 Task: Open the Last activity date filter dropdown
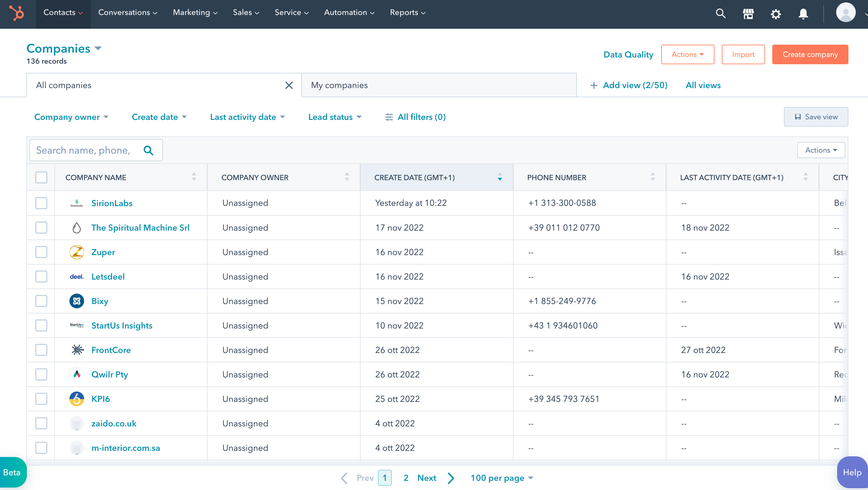(x=247, y=117)
